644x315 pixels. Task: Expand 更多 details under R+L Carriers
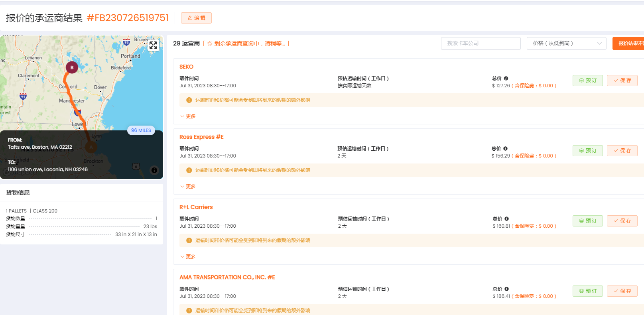tap(188, 257)
